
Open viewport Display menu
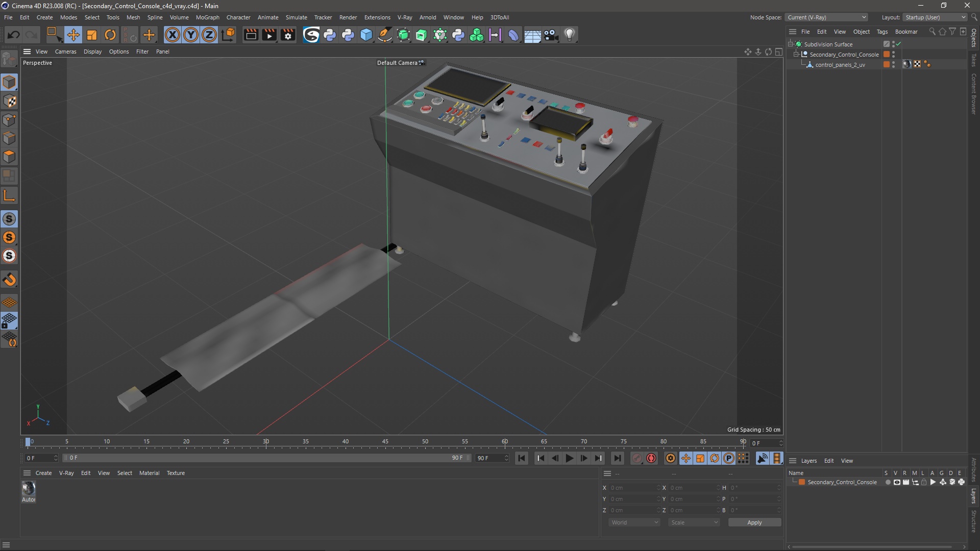click(92, 52)
